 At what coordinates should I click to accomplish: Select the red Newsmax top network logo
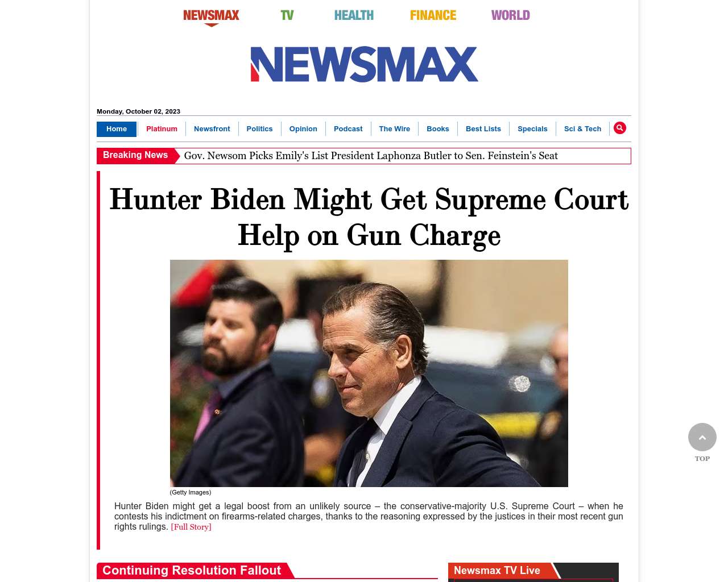tap(211, 16)
